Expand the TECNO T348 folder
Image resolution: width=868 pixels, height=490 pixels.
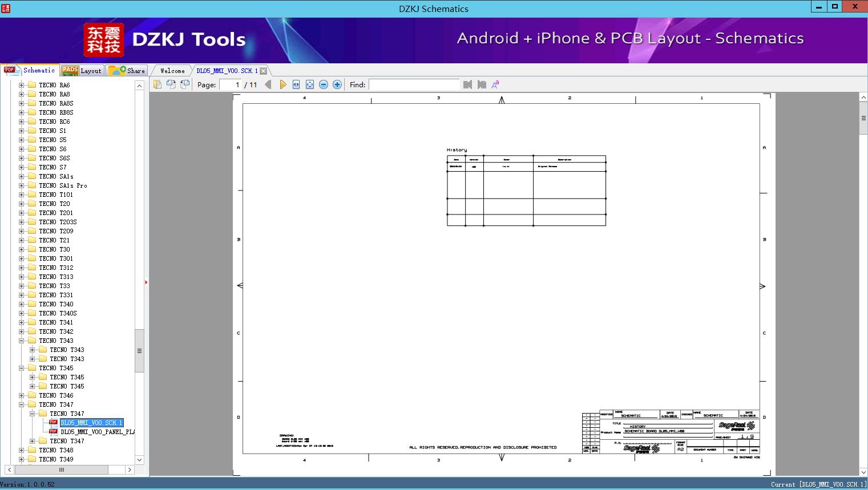(x=21, y=450)
